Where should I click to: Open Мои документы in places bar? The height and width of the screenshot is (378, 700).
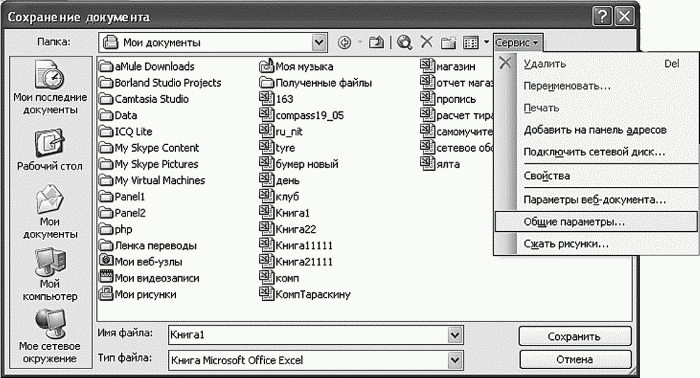click(x=50, y=212)
